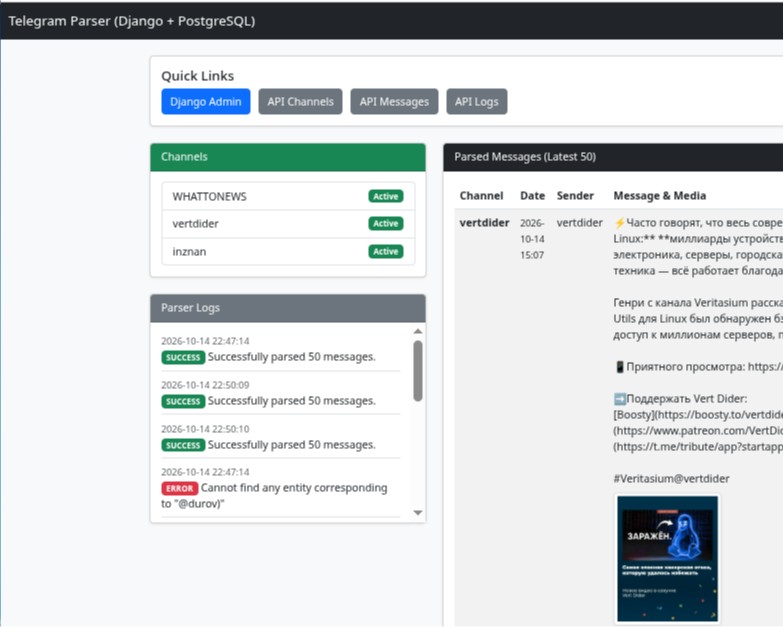This screenshot has width=783, height=627.
Task: Click the Channel column header
Action: pos(481,196)
